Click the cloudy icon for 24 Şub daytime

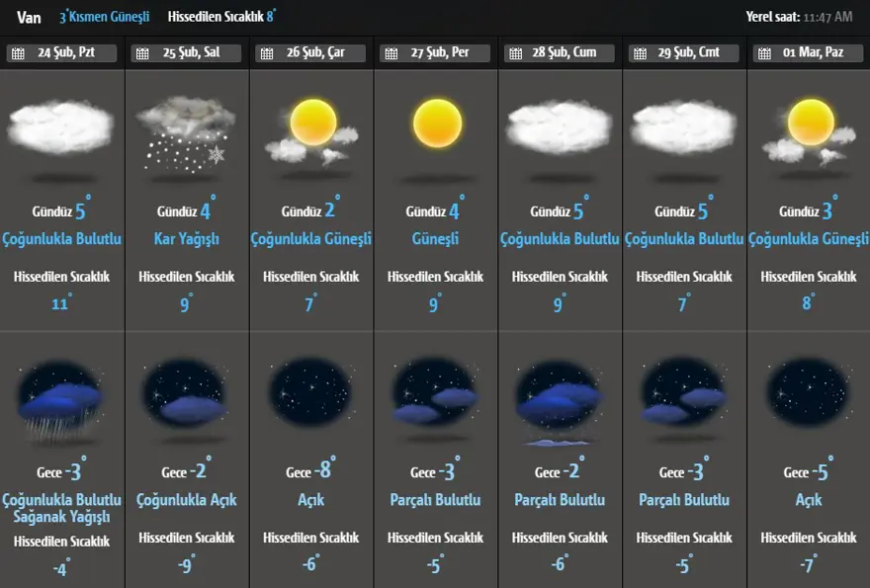[x=61, y=127]
